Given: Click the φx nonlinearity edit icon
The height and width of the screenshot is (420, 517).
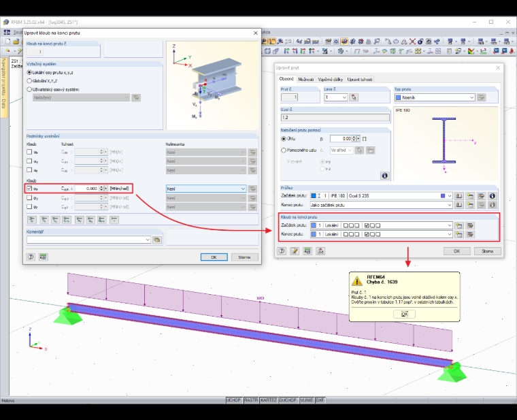Looking at the screenshot, I should [252, 189].
